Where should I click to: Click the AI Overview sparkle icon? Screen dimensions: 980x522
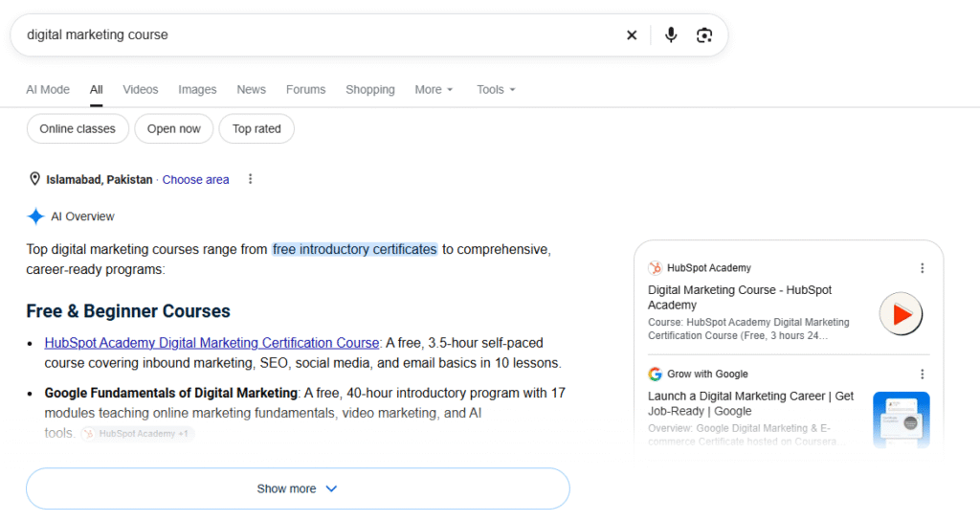[35, 216]
